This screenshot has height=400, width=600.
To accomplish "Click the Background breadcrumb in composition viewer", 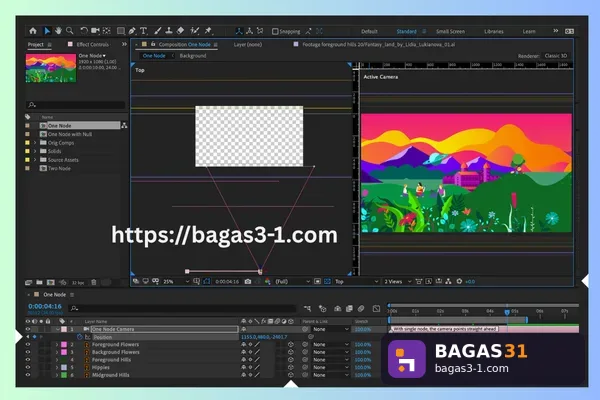I will pos(193,56).
